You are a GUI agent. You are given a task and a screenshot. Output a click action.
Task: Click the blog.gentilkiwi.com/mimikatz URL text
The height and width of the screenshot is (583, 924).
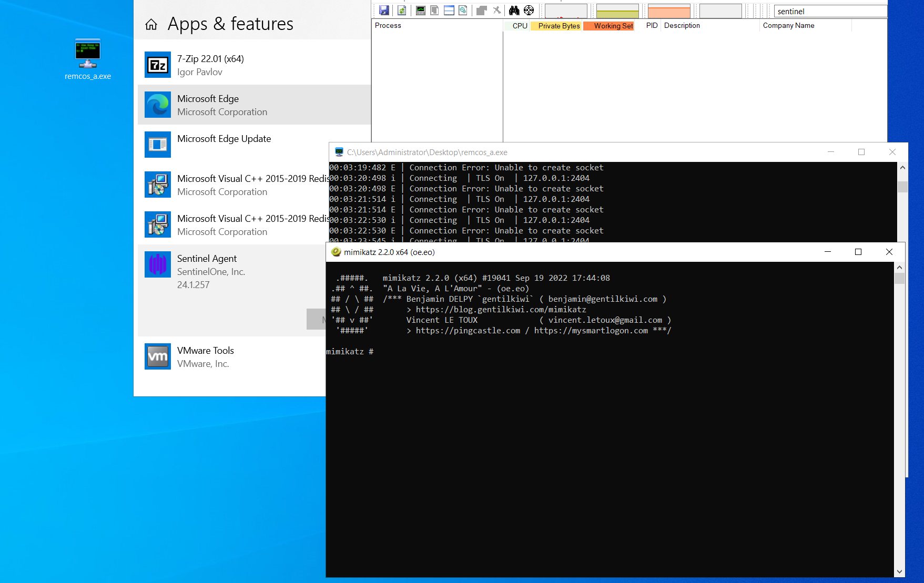[x=501, y=310]
